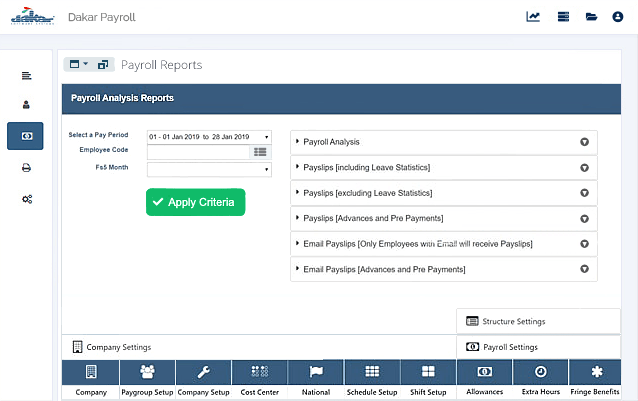Click the Cost Center grid icon tile
Viewport: 638px width, 401px height.
pos(260,372)
